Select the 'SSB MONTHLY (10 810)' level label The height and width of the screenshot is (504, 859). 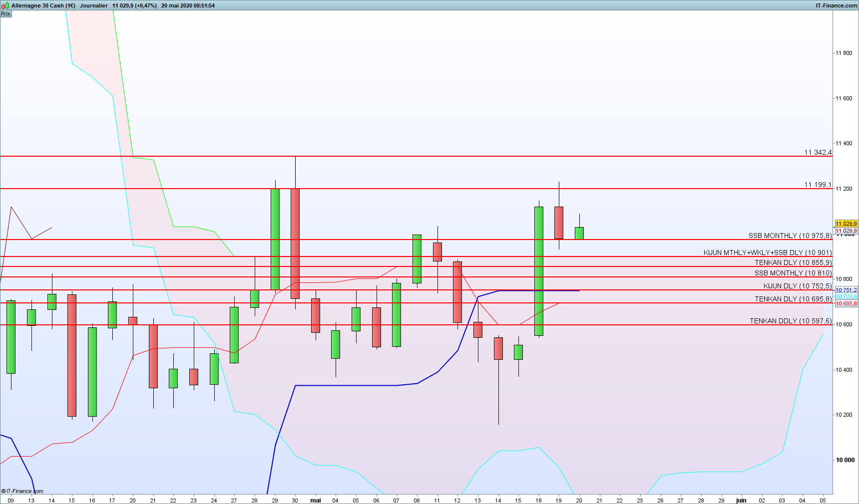click(793, 273)
